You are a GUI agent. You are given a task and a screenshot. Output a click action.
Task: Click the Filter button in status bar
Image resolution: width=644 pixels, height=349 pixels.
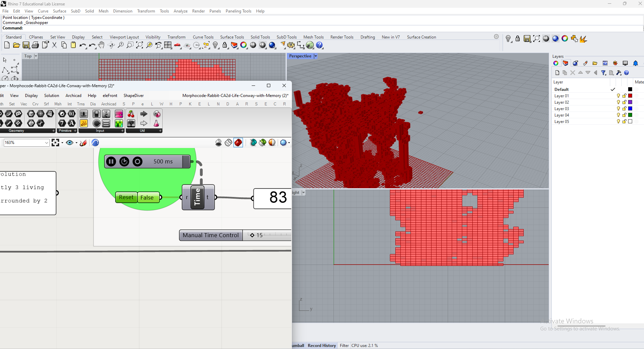click(x=344, y=346)
